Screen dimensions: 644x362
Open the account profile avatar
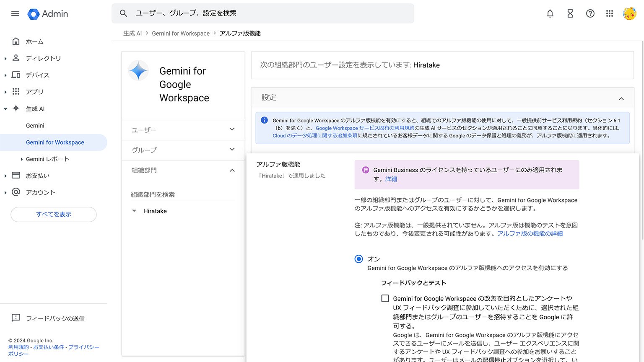click(629, 13)
